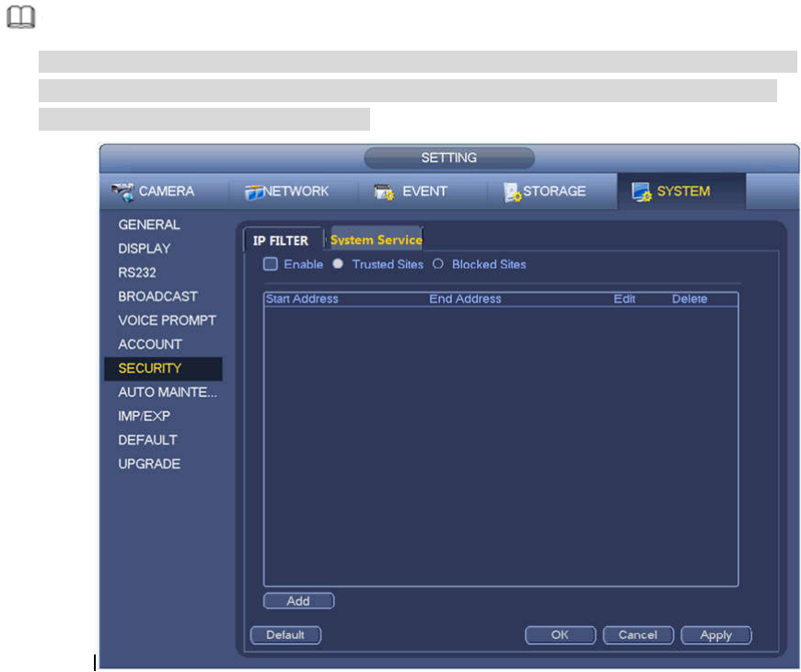
Task: Click the Apply button
Action: (x=716, y=635)
